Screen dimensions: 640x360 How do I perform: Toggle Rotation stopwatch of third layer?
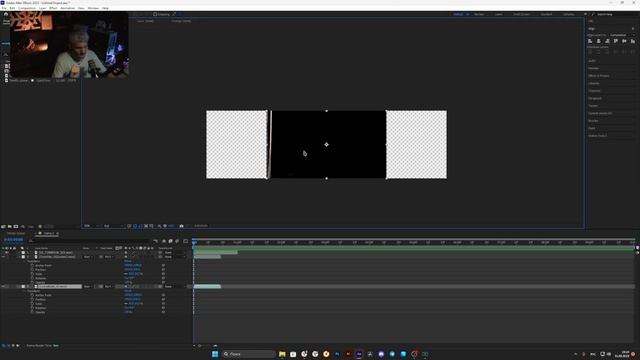[32, 308]
